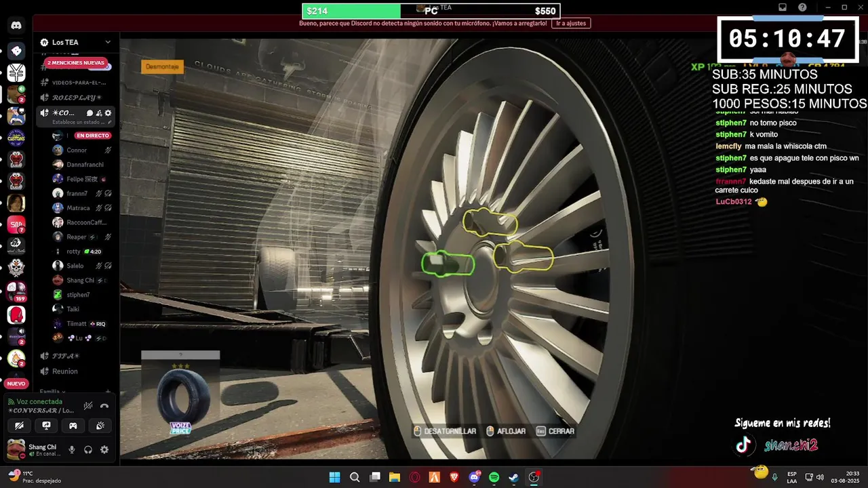
Task: Open Opera browser from the taskbar
Action: click(414, 477)
